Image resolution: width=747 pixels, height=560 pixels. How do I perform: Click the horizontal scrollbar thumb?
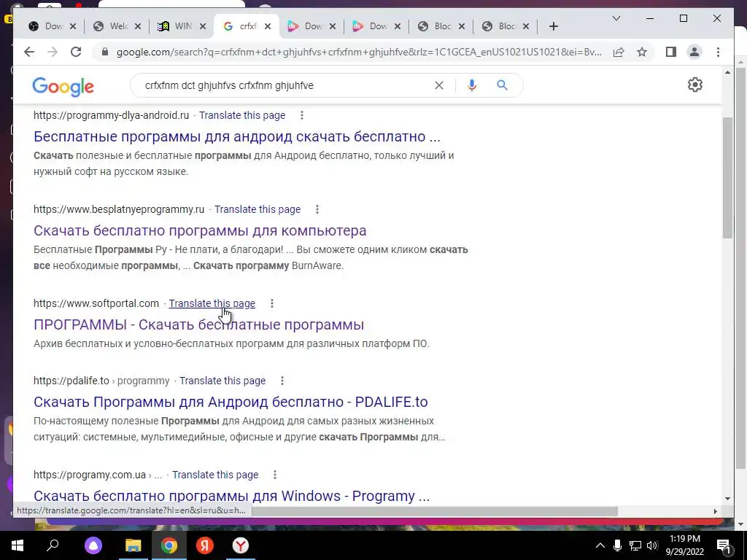coord(435,511)
